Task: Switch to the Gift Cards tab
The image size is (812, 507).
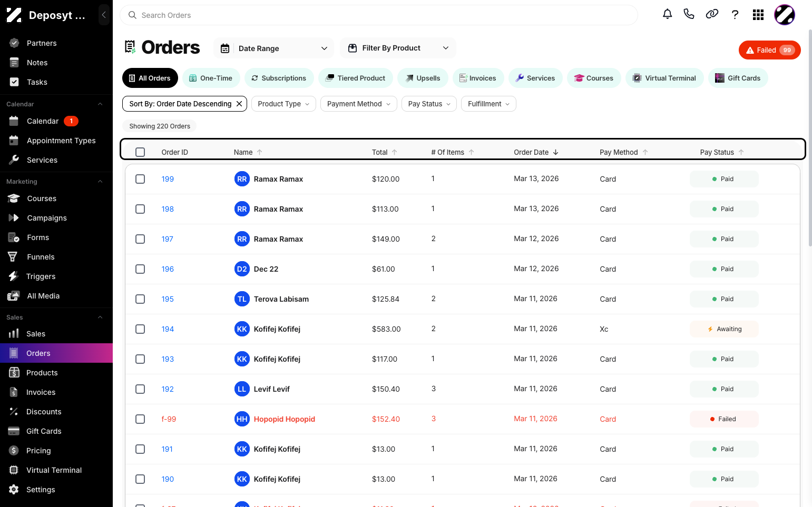Action: [x=738, y=78]
